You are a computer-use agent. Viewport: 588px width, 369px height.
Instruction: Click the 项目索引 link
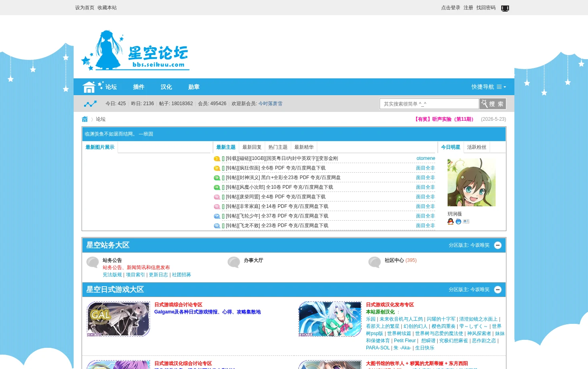(136, 275)
